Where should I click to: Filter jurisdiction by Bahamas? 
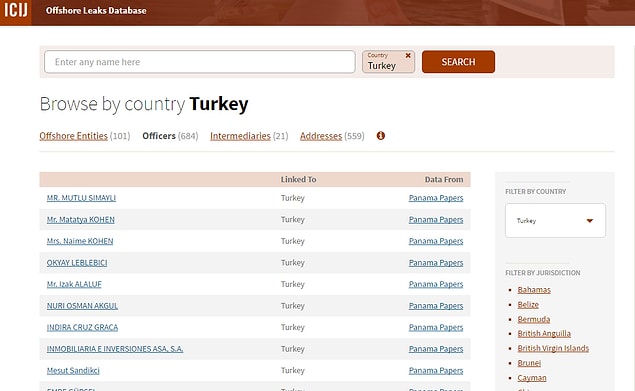534,290
